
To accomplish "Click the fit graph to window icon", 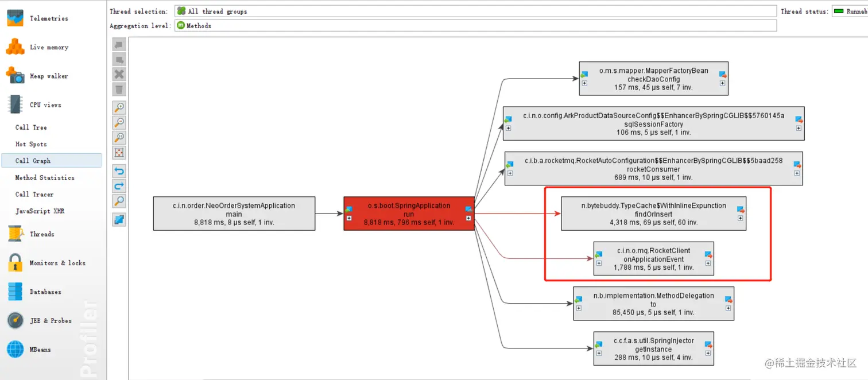I will click(x=119, y=153).
